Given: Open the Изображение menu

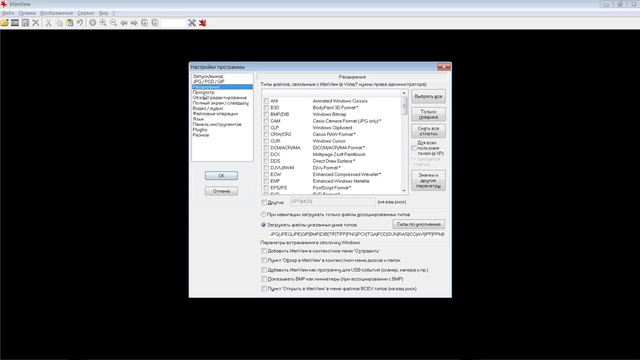Looking at the screenshot, I should point(56,13).
